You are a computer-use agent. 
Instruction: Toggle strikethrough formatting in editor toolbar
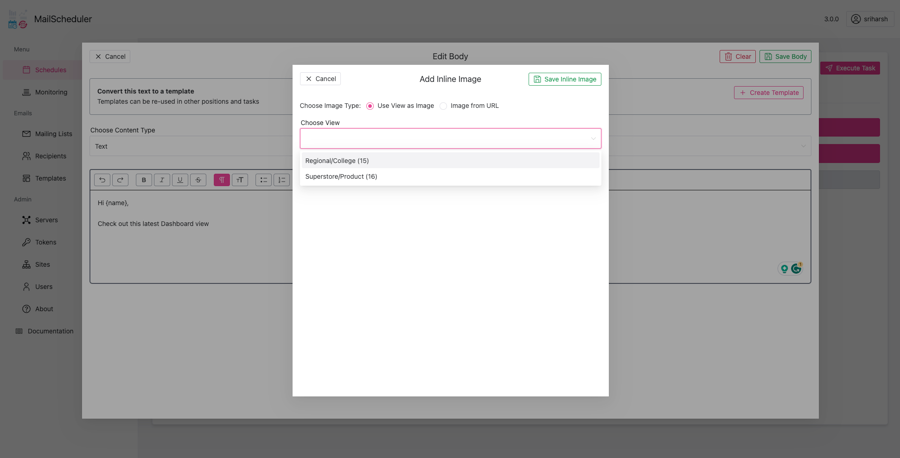199,180
